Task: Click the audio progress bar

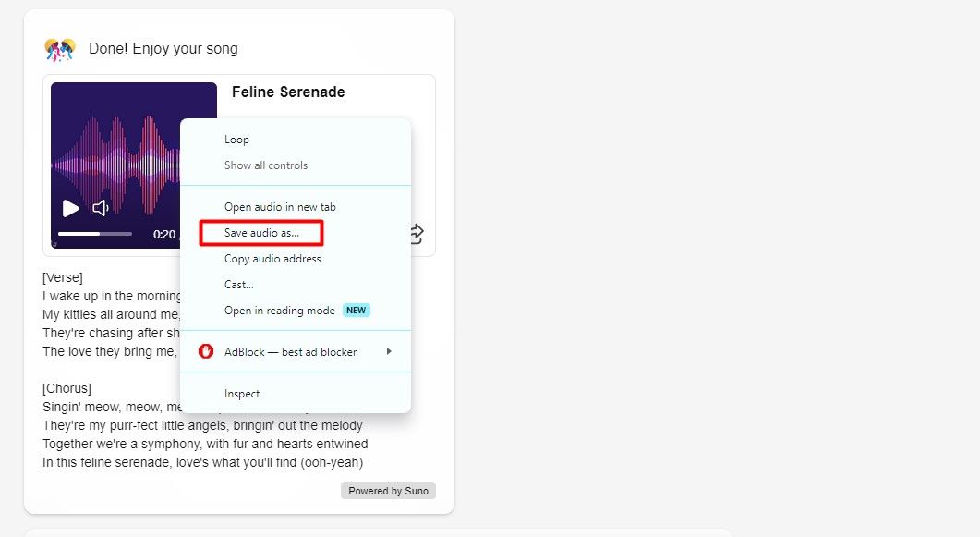Action: (x=94, y=234)
